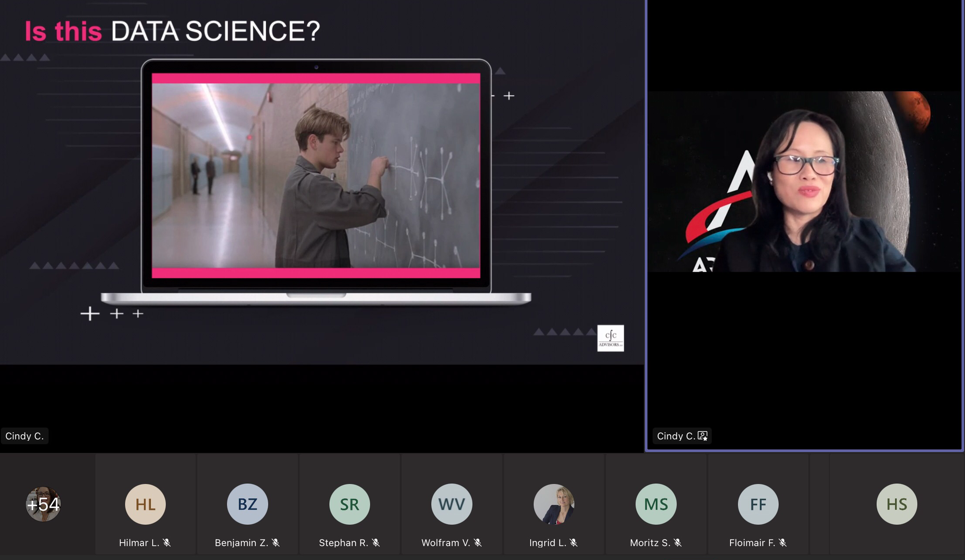Image resolution: width=965 pixels, height=560 pixels.
Task: Open the +54 more participants overflow tile
Action: coord(43,504)
